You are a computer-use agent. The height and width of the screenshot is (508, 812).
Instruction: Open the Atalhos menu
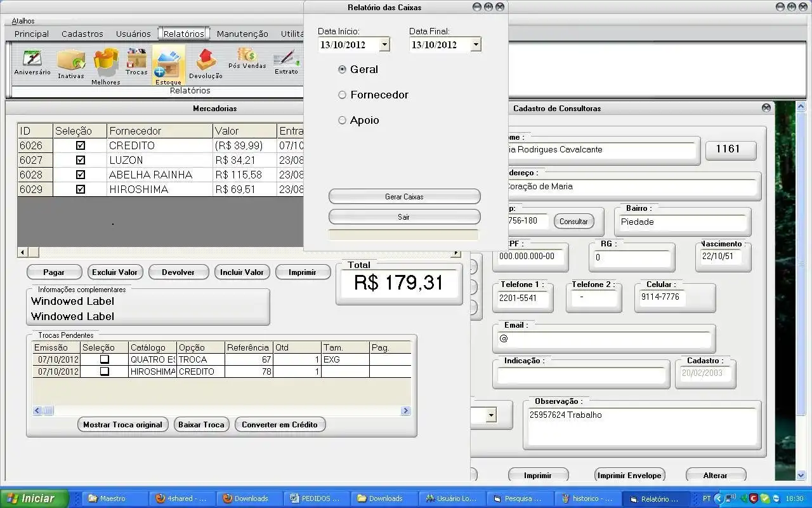[x=23, y=21]
